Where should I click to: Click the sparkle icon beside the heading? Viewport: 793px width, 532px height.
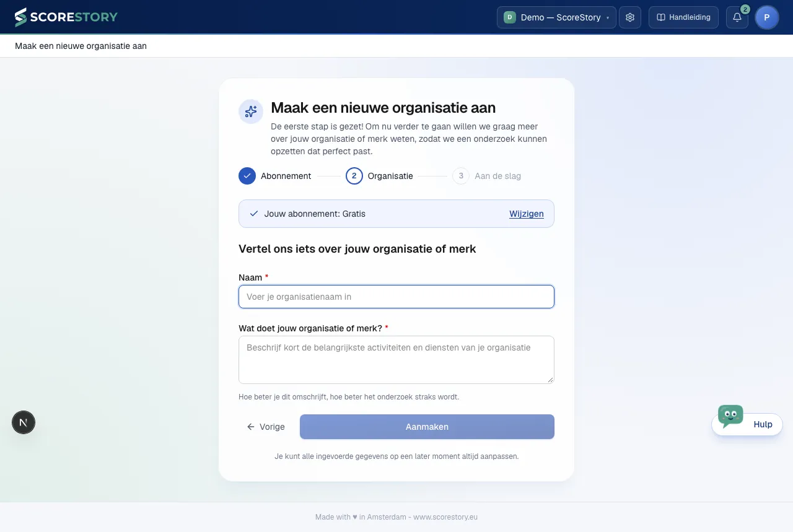[x=251, y=111]
